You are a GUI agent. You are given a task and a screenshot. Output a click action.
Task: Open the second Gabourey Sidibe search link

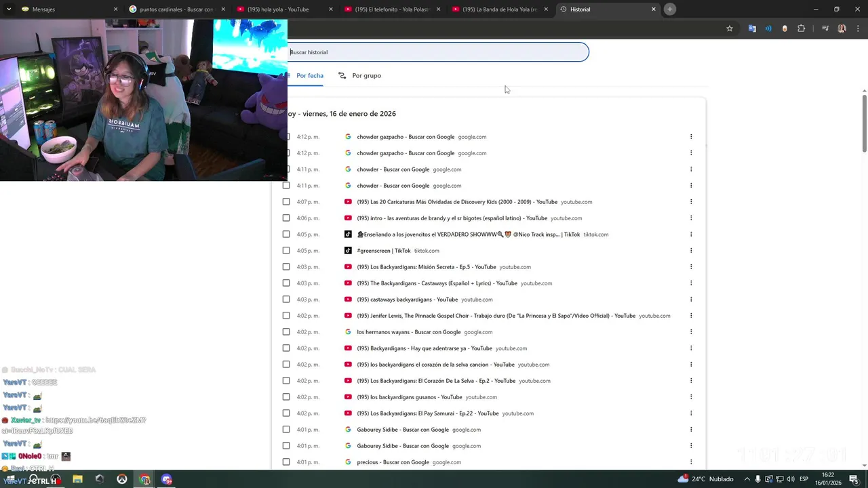[x=403, y=446]
